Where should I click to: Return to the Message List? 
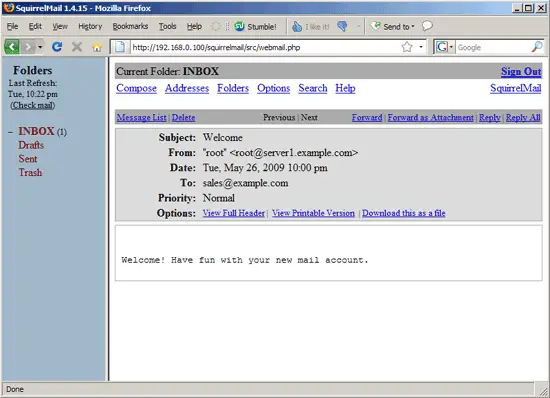click(141, 117)
